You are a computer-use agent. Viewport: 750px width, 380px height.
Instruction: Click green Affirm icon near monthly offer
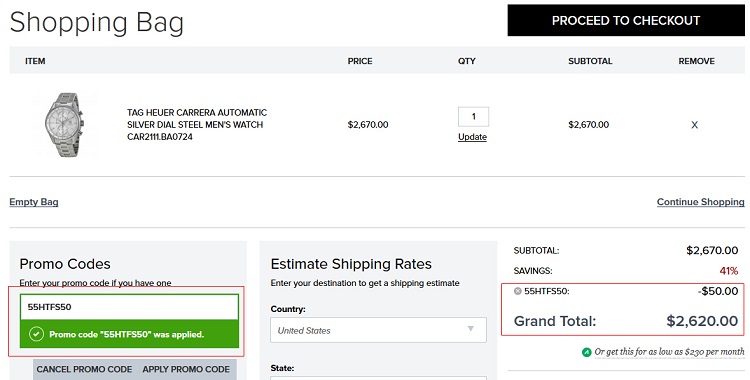point(586,352)
